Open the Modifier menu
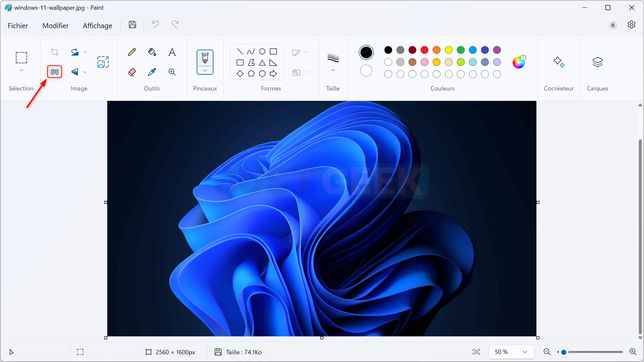 [55, 25]
